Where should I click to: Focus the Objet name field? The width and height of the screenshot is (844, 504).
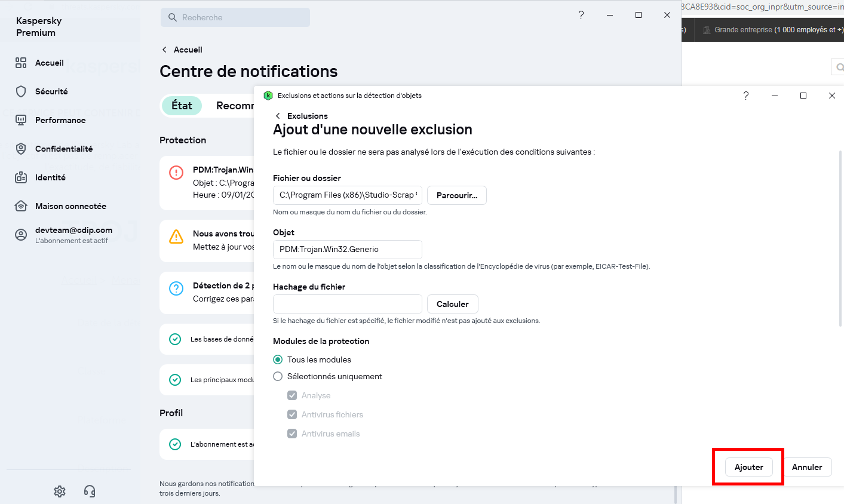[348, 250]
